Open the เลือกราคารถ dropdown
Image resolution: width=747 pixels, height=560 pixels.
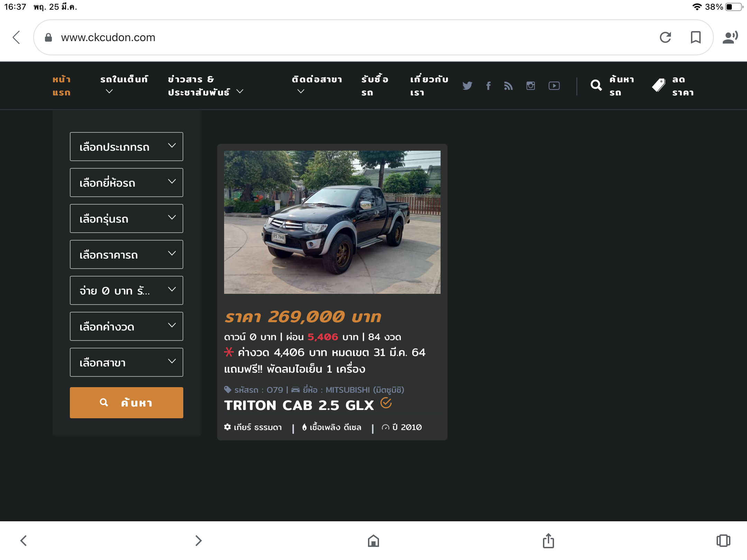[x=127, y=254]
